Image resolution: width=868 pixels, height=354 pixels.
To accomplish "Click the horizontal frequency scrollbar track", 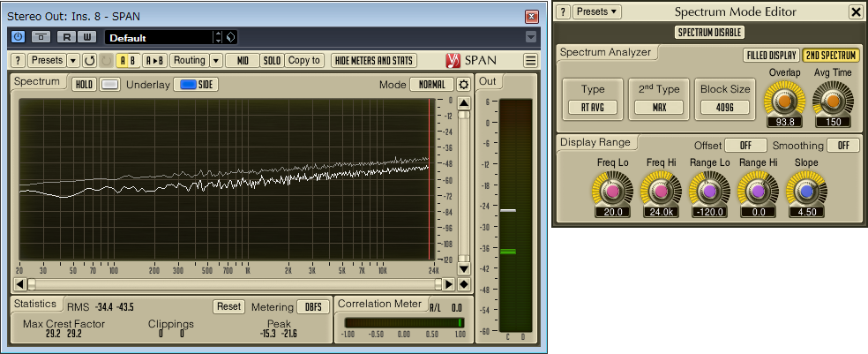I will [x=235, y=284].
